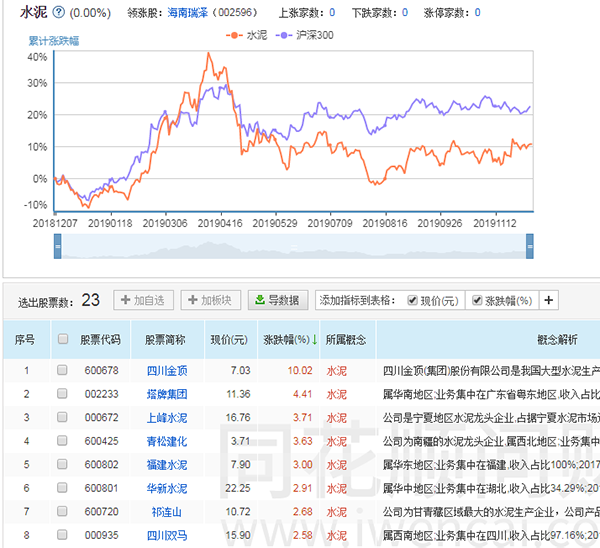Screen dimensions: 600x548
Task: Sort table by 现价(元) column header
Action: coord(229,340)
